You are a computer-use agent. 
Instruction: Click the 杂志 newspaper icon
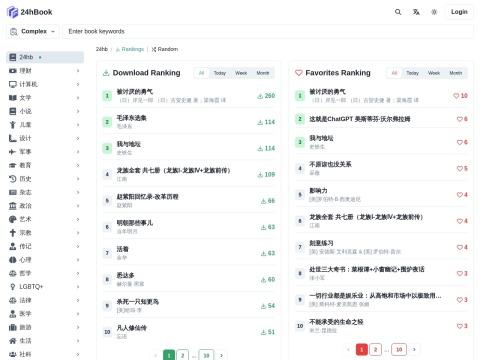coord(13,192)
